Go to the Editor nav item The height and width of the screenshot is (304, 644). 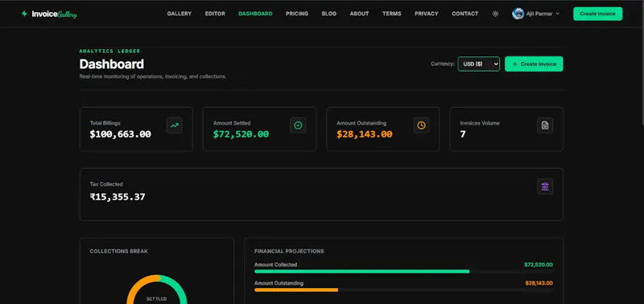click(215, 14)
